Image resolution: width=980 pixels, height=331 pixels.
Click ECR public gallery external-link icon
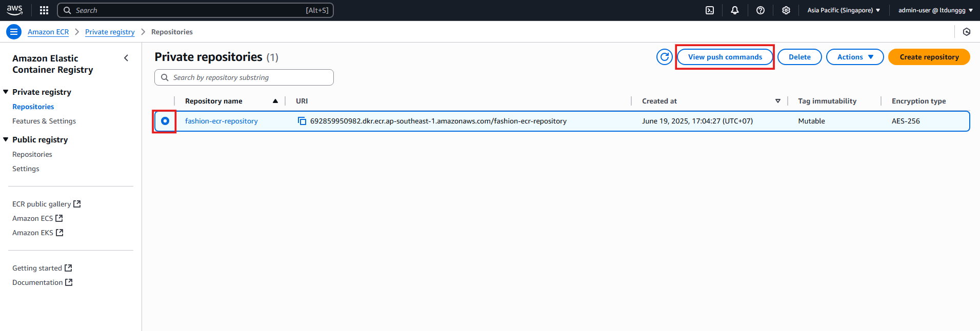(77, 204)
